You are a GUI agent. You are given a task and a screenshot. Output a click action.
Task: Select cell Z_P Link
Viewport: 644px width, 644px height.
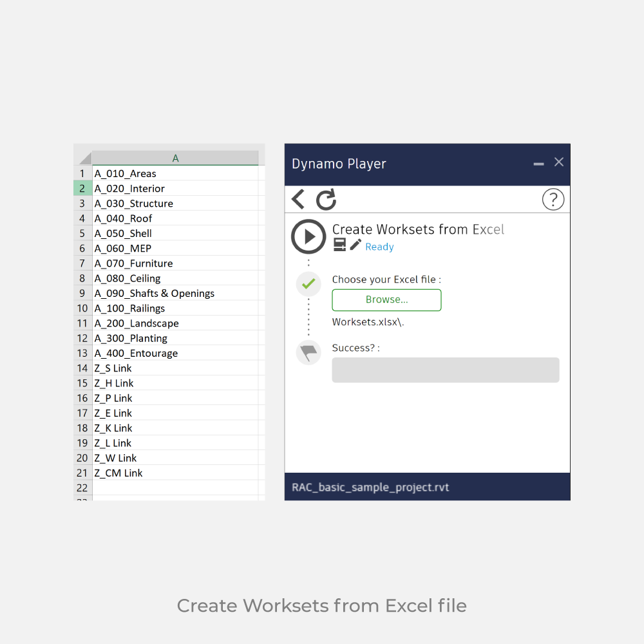[175, 399]
